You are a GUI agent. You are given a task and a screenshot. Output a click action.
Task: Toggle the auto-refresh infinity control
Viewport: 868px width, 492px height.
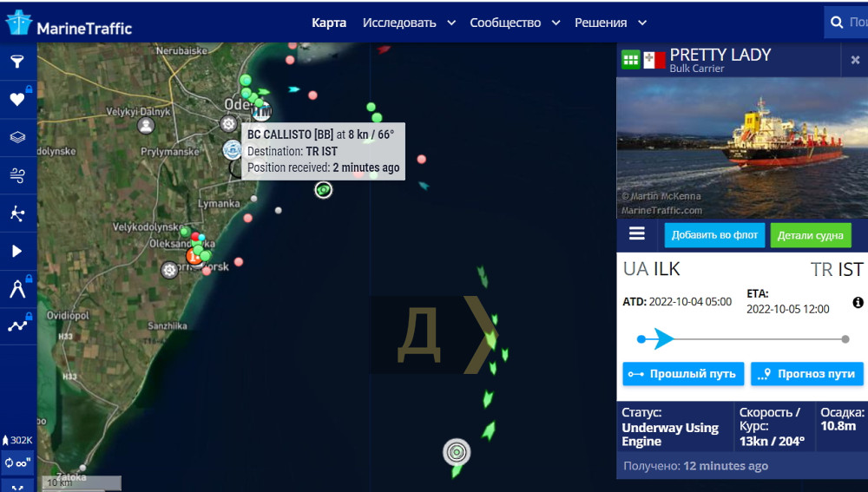(x=17, y=462)
